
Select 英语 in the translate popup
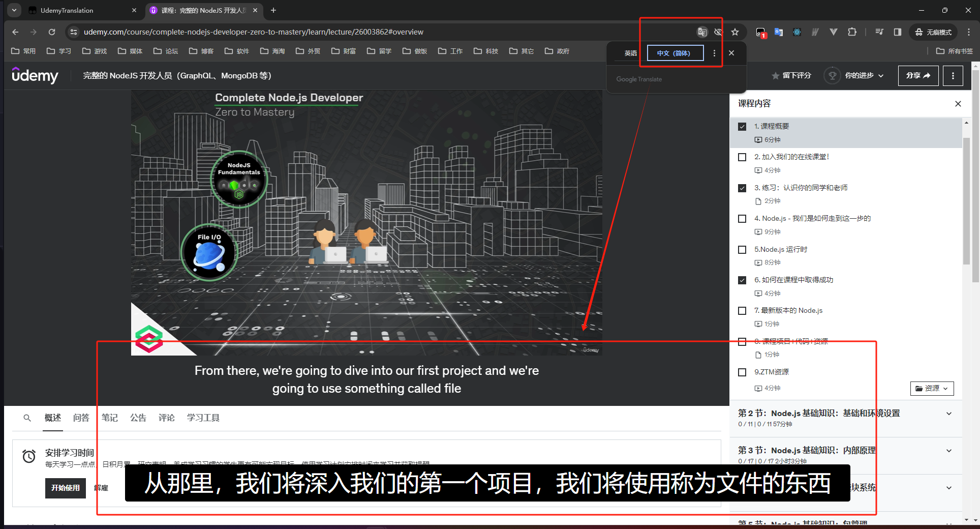tap(631, 53)
